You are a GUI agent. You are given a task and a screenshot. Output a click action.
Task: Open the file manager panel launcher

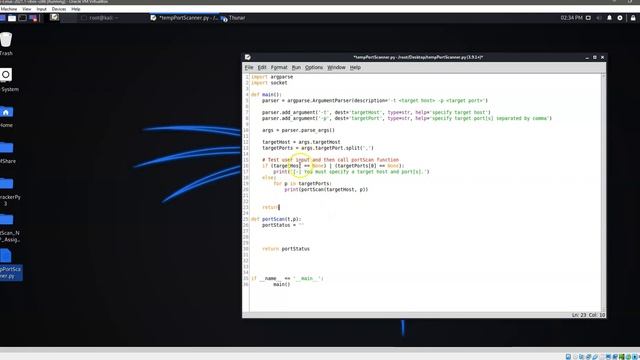(x=12, y=18)
